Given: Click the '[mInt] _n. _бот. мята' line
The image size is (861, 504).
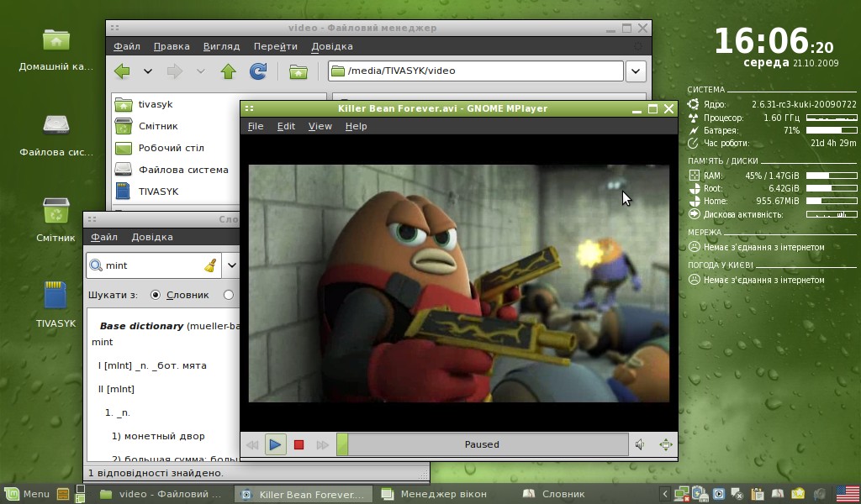Looking at the screenshot, I should click(x=152, y=365).
